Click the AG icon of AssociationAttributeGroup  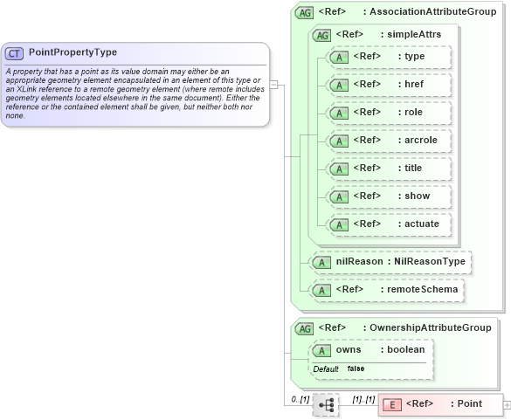click(x=304, y=13)
